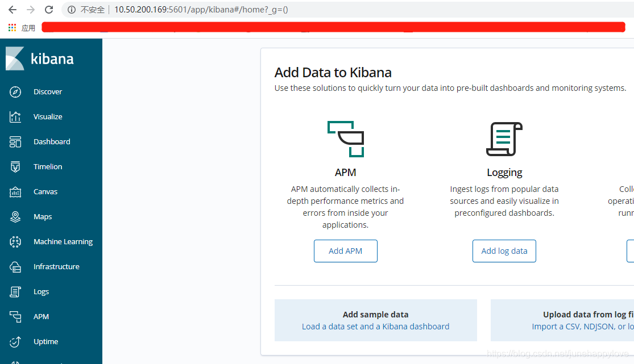The image size is (634, 364).
Task: Open Uptime checkmark icon in sidebar
Action: pos(15,342)
